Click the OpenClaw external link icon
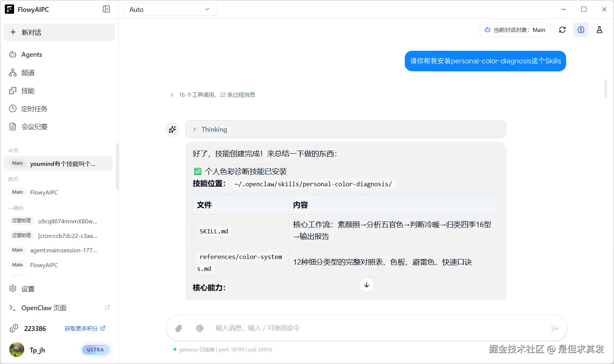Image resolution: width=614 pixels, height=364 pixels. 107,308
